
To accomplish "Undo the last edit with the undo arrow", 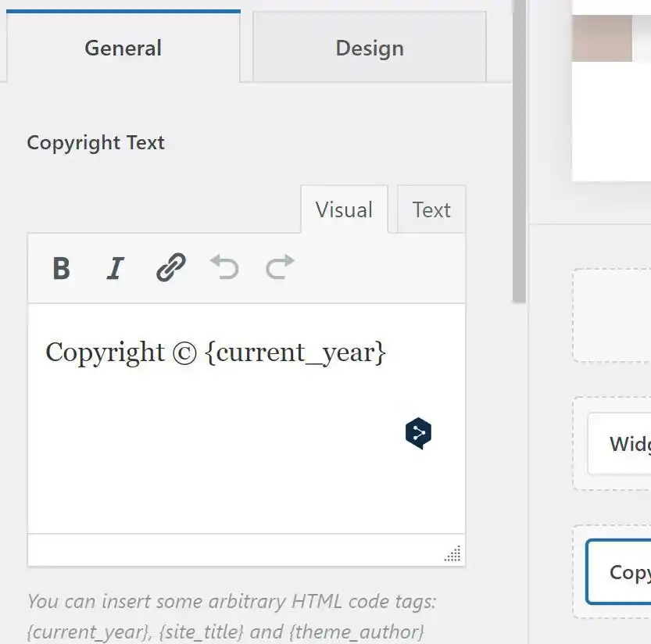I will 225,268.
